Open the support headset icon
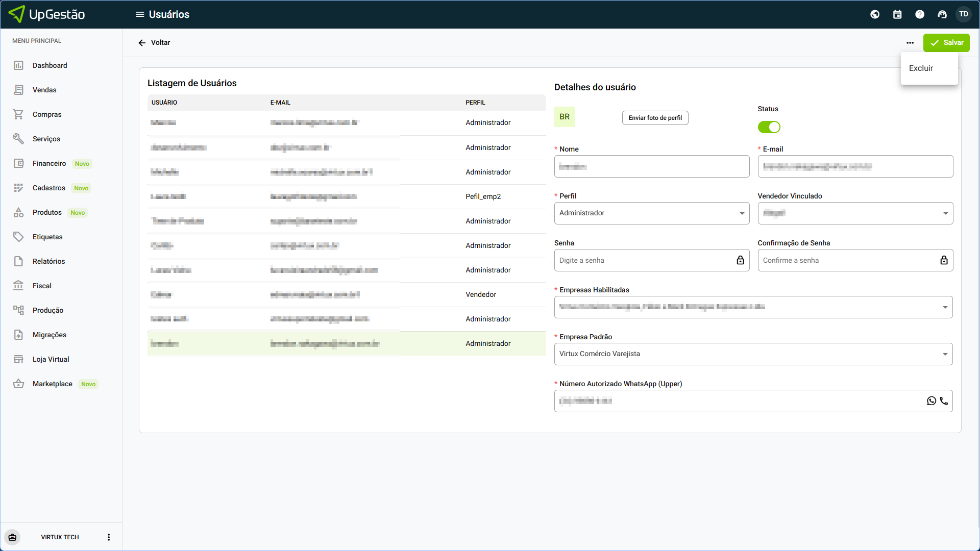980x551 pixels. point(942,14)
